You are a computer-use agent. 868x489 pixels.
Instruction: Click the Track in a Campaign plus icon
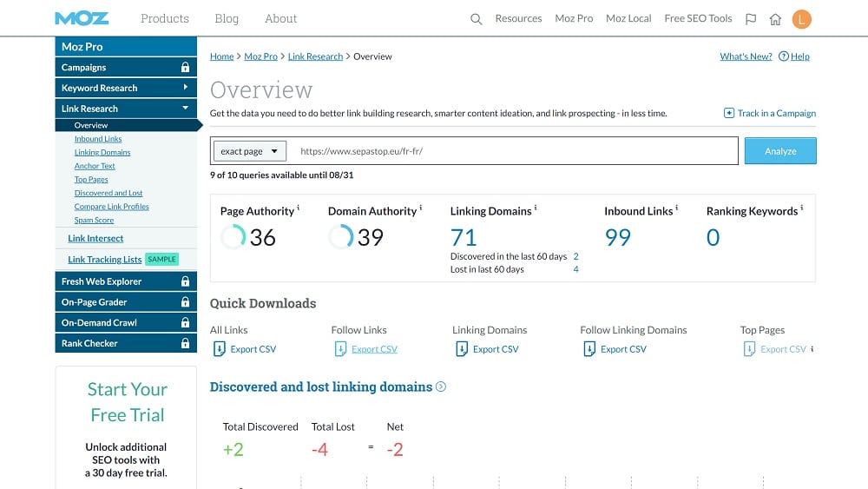click(x=729, y=113)
